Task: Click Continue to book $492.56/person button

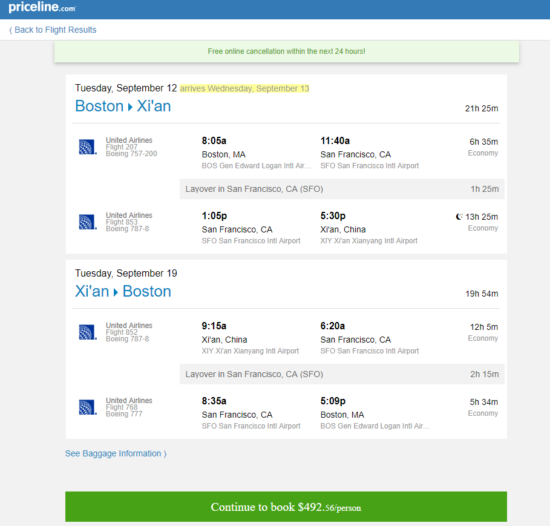Action: pos(286,507)
